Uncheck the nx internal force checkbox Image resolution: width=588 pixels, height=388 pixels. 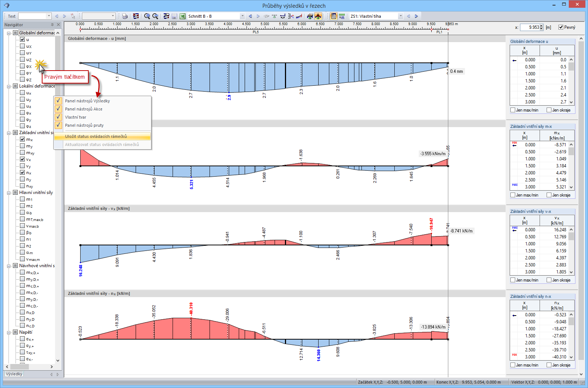pyautogui.click(x=23, y=173)
